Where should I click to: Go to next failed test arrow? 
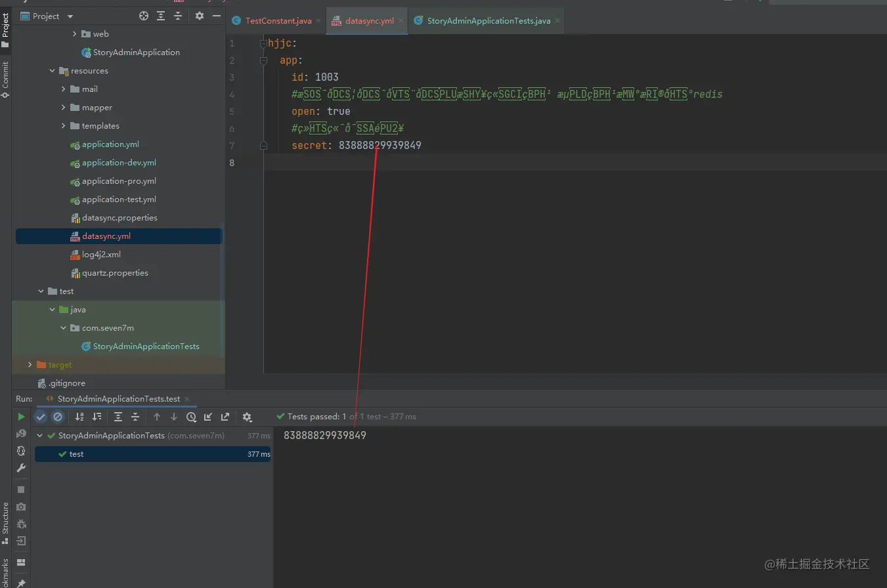(x=174, y=417)
